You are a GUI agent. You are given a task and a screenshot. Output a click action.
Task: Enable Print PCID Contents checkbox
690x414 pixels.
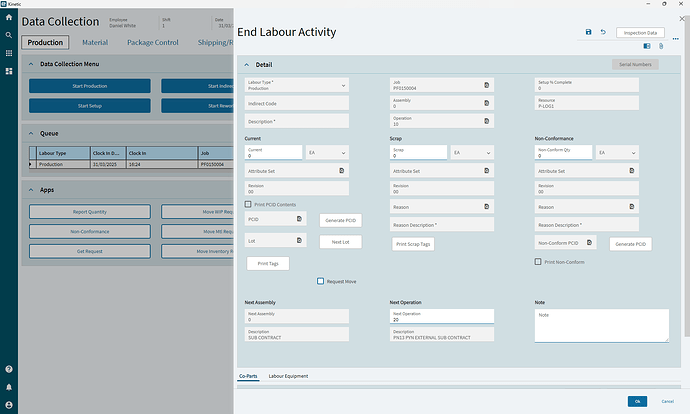(248, 204)
